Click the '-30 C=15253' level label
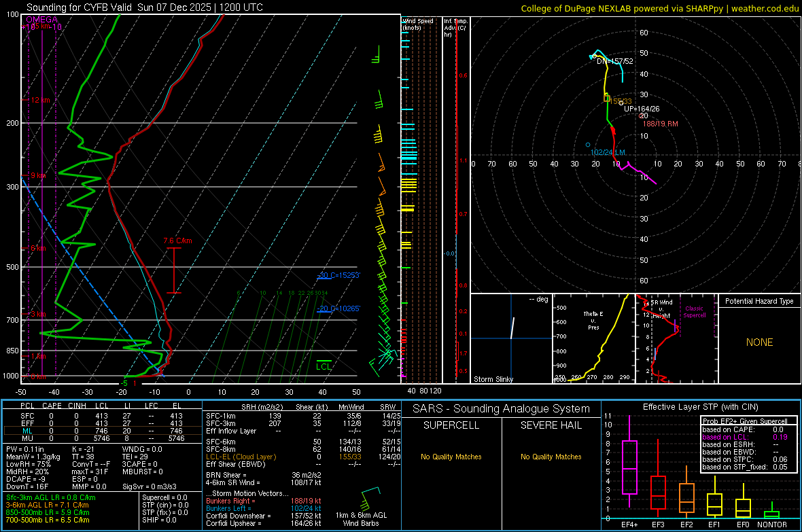 tap(339, 275)
